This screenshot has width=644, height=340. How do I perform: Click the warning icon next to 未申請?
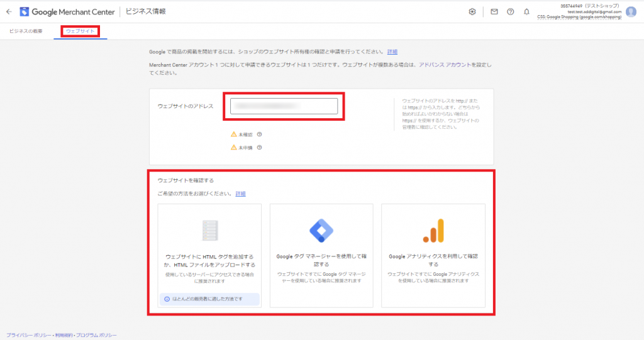point(234,148)
